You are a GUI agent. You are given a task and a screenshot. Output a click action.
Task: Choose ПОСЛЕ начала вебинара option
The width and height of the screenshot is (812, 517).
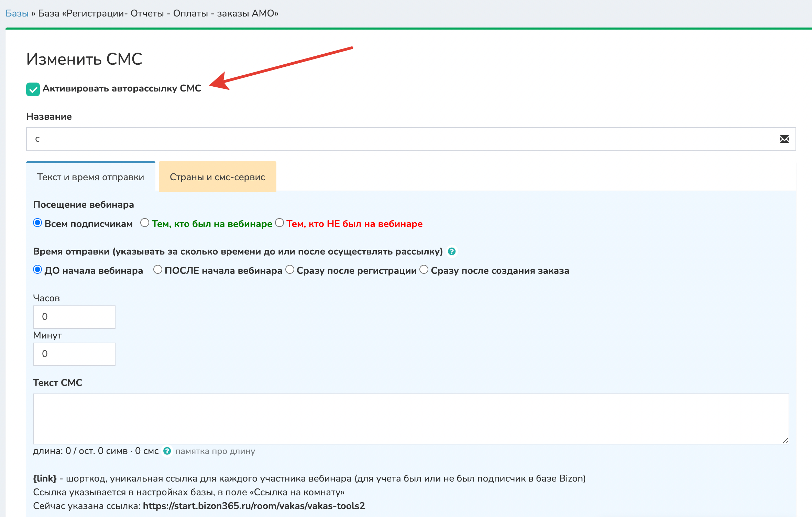[x=157, y=270]
